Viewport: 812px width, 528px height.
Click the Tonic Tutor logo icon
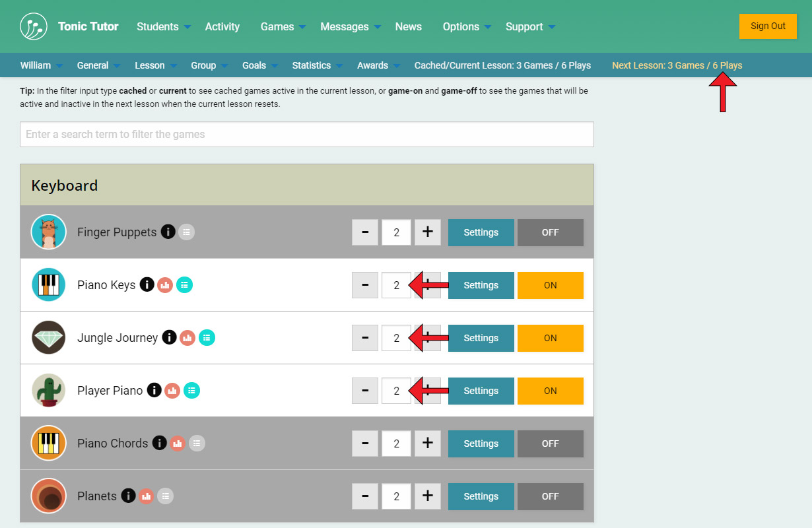pos(34,26)
